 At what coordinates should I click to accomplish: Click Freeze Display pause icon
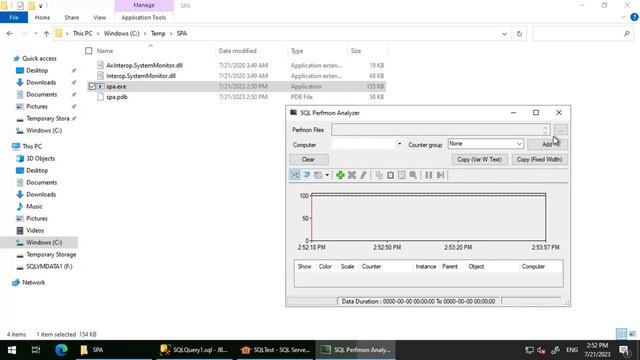click(x=429, y=175)
